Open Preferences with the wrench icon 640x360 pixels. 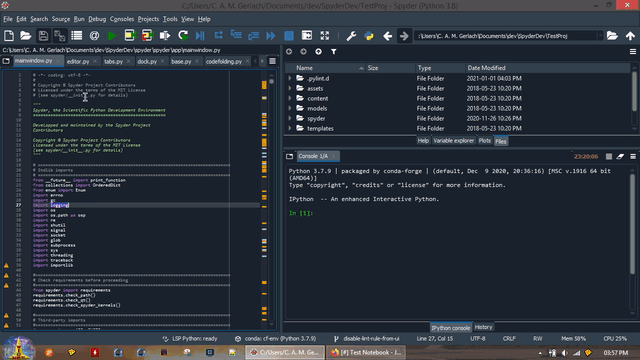click(351, 36)
